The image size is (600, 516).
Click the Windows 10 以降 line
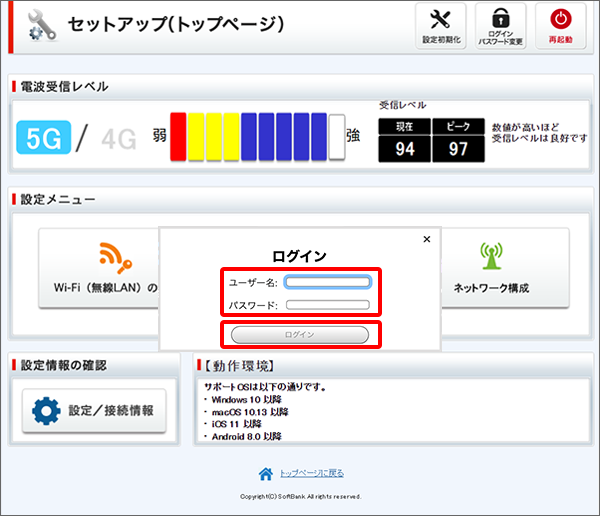point(246,400)
